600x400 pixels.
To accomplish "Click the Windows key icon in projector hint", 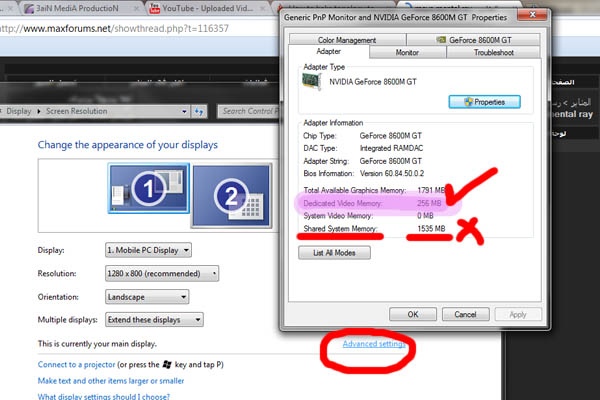I will pos(167,364).
